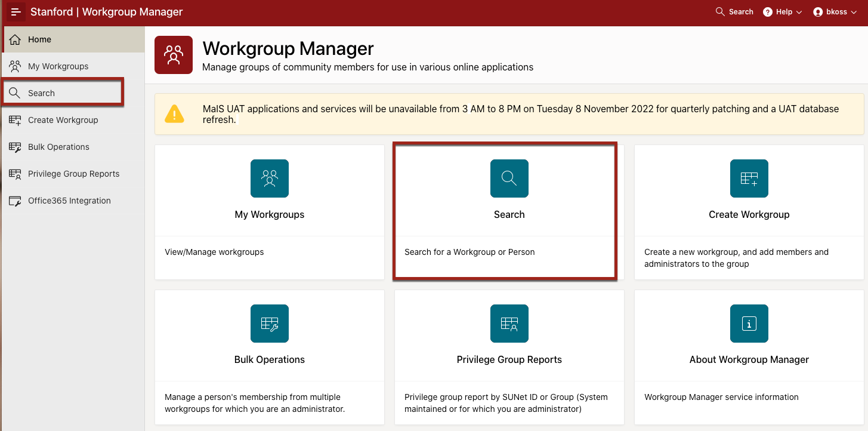Click the Stanford Workgroup Manager title
Viewport: 868px width, 431px height.
pos(106,11)
